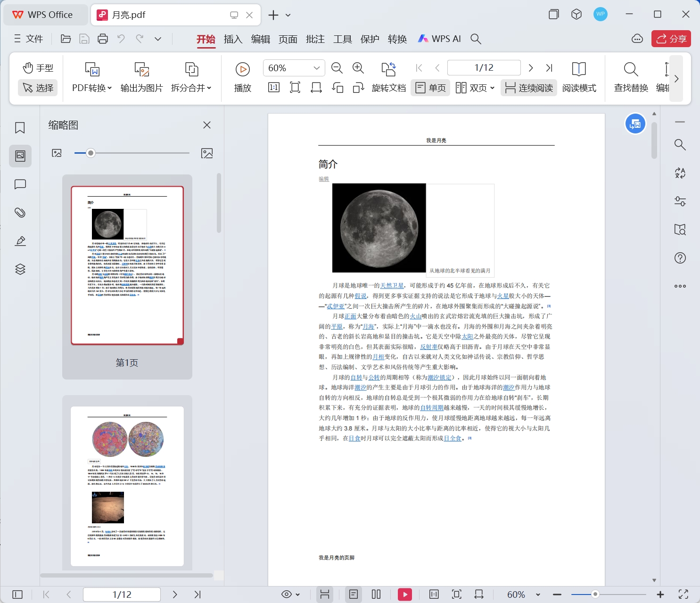
Task: Select the signature pen icon in sidebar
Action: coord(20,241)
